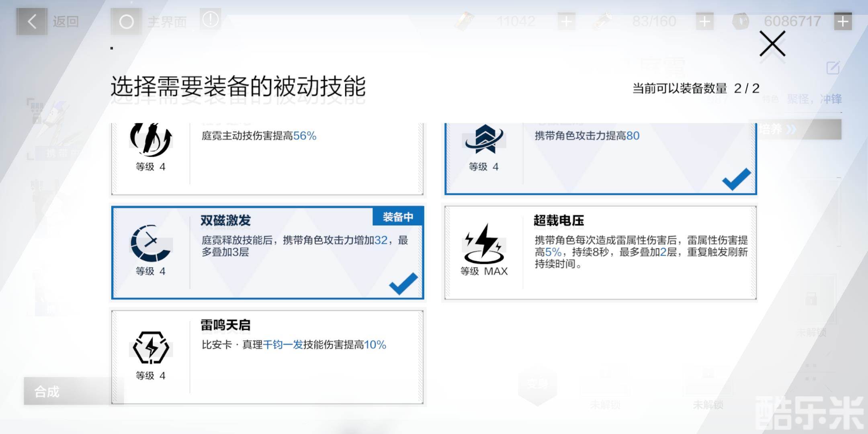Open the 培养 tab arrow
Image resolution: width=868 pixels, height=434 pixels.
(791, 129)
